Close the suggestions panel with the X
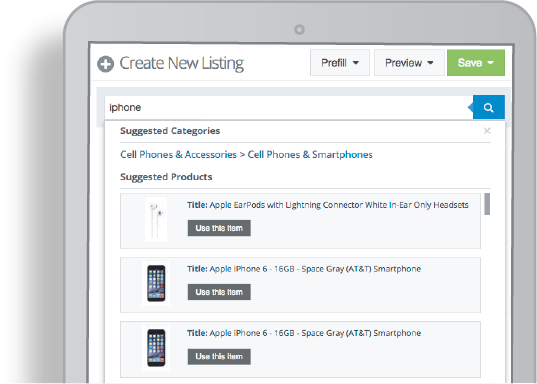The height and width of the screenshot is (384, 537). click(487, 131)
